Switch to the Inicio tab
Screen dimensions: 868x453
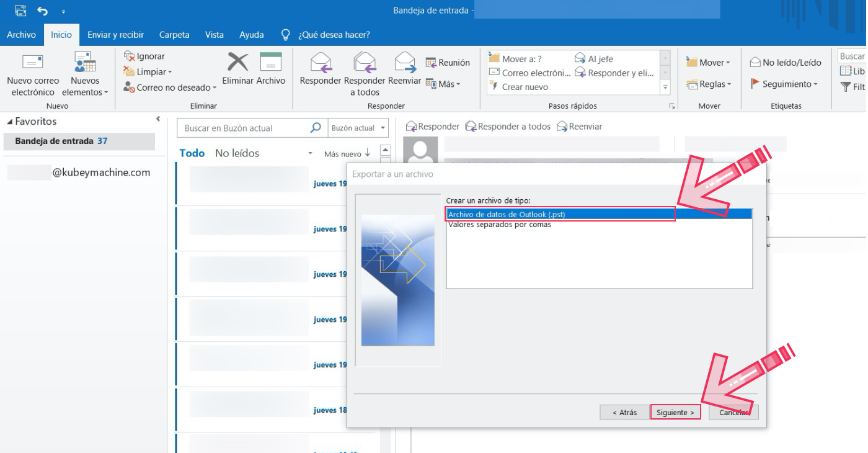click(61, 35)
